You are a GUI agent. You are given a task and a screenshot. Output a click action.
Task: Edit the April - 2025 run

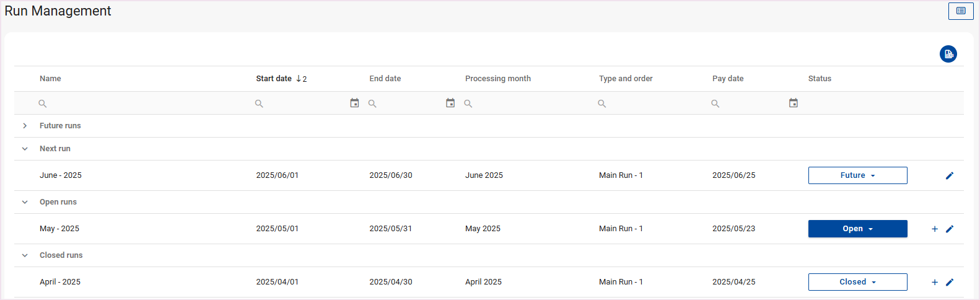949,282
